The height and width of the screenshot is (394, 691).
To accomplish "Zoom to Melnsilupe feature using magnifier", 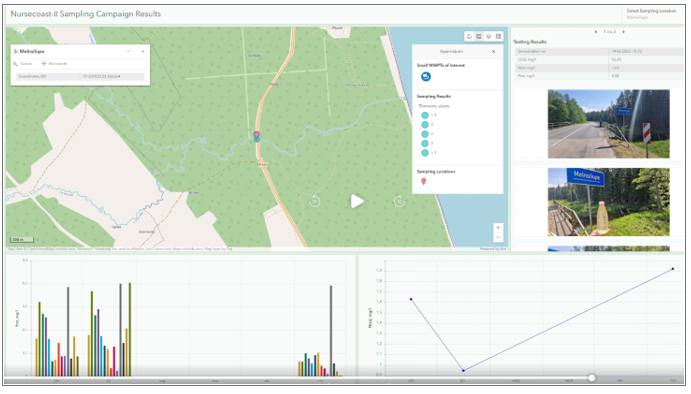I will (23, 63).
